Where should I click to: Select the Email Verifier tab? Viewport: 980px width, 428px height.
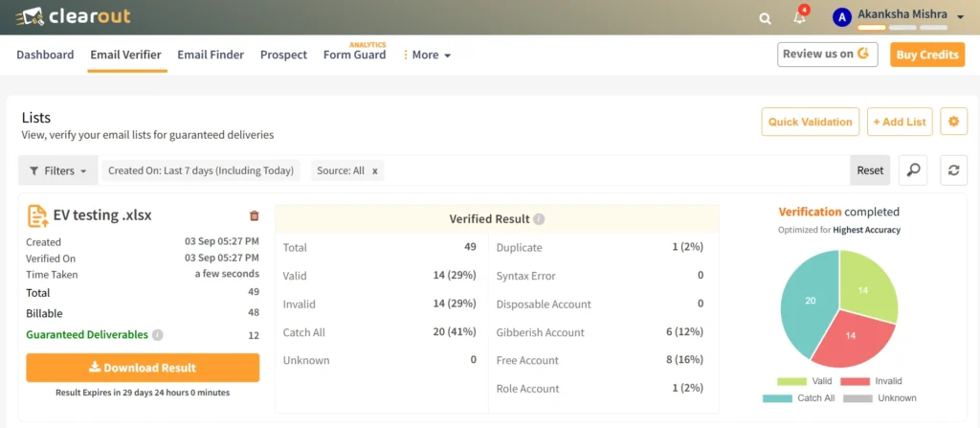tap(125, 55)
